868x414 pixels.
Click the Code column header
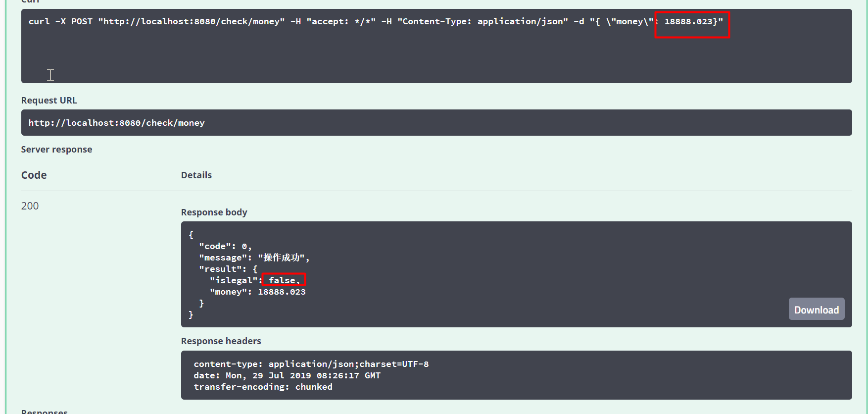(34, 175)
